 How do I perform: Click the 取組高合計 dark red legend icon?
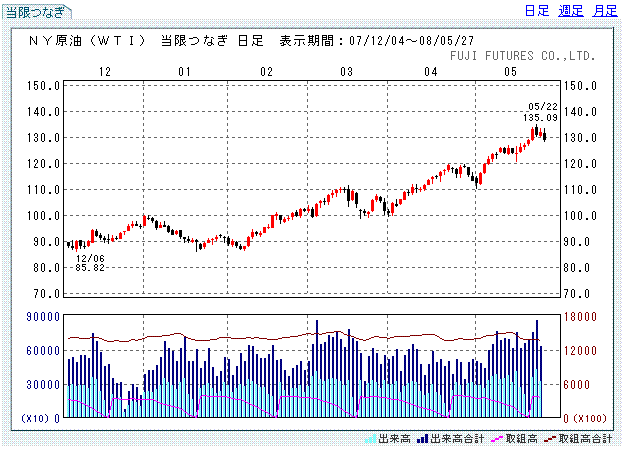point(549,439)
